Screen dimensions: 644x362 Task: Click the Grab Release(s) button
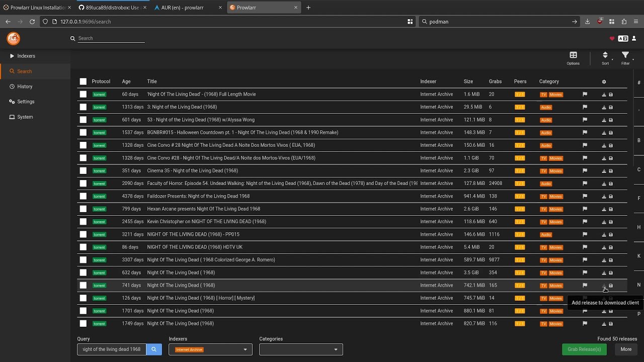[584, 349]
